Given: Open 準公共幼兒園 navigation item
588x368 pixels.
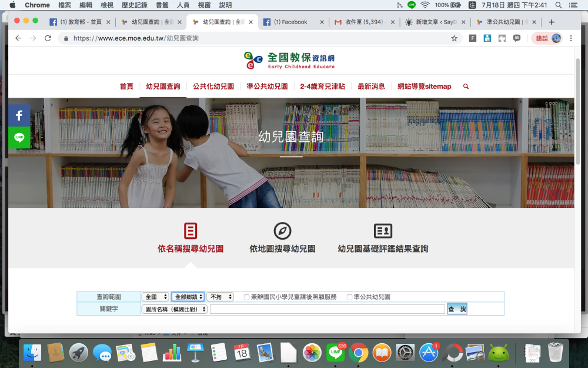Looking at the screenshot, I should 267,87.
